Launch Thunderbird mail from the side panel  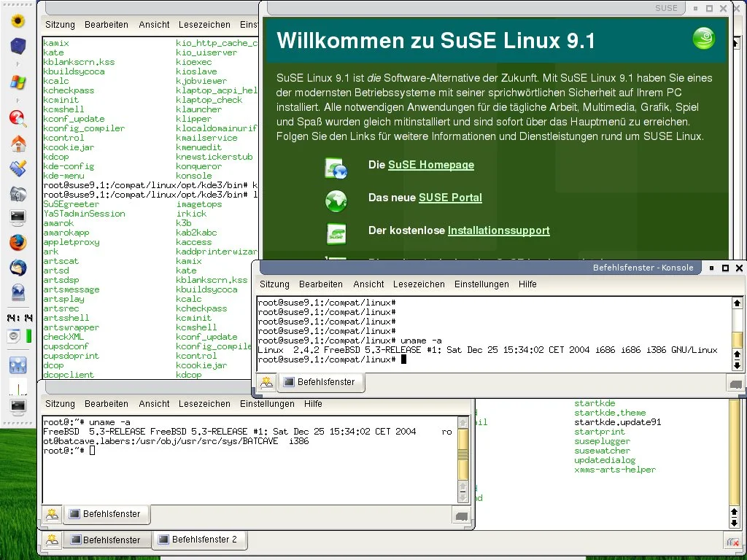click(x=18, y=268)
